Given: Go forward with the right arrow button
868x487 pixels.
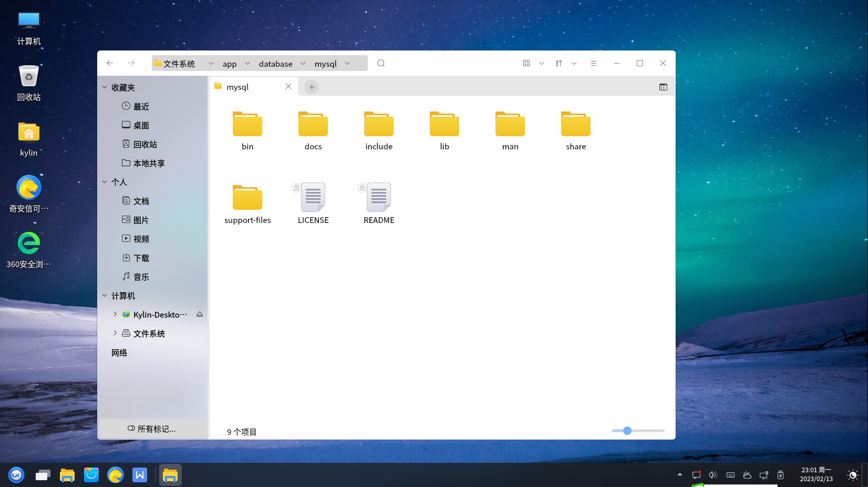Looking at the screenshot, I should [131, 63].
